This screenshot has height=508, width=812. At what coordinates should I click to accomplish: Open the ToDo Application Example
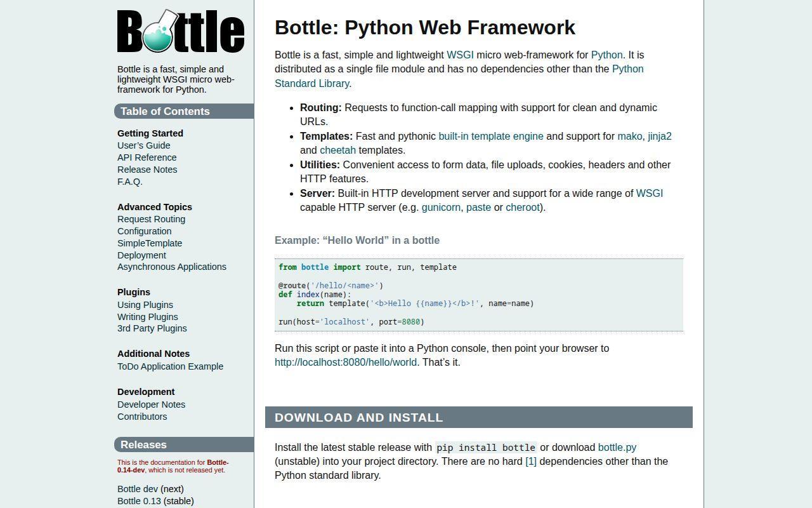click(x=171, y=366)
